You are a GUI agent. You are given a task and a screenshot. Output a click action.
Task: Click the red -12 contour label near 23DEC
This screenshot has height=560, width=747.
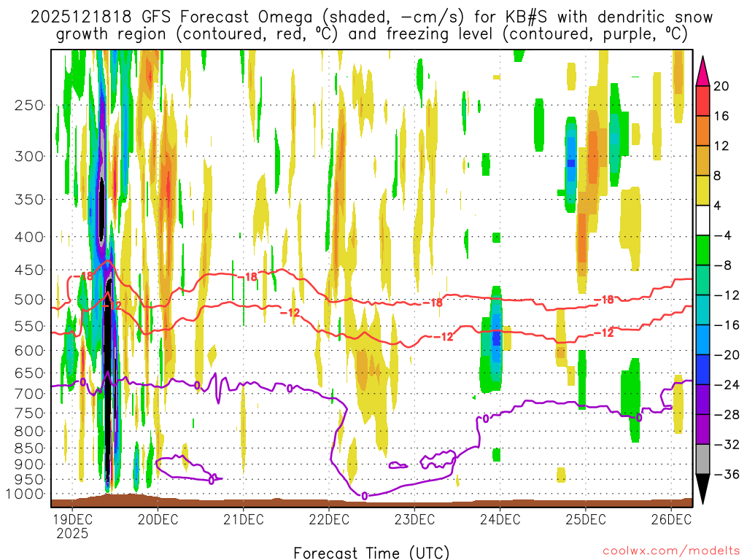pos(444,337)
